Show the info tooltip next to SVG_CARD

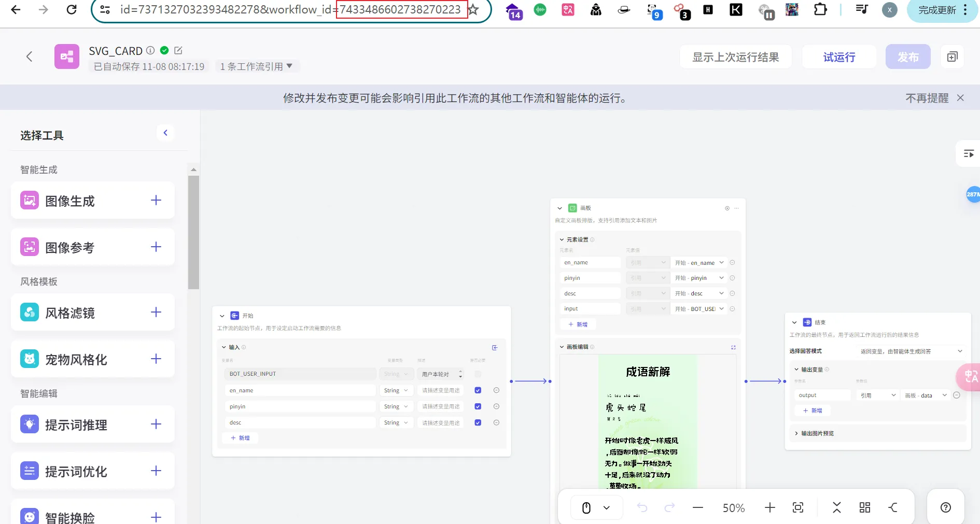[150, 50]
